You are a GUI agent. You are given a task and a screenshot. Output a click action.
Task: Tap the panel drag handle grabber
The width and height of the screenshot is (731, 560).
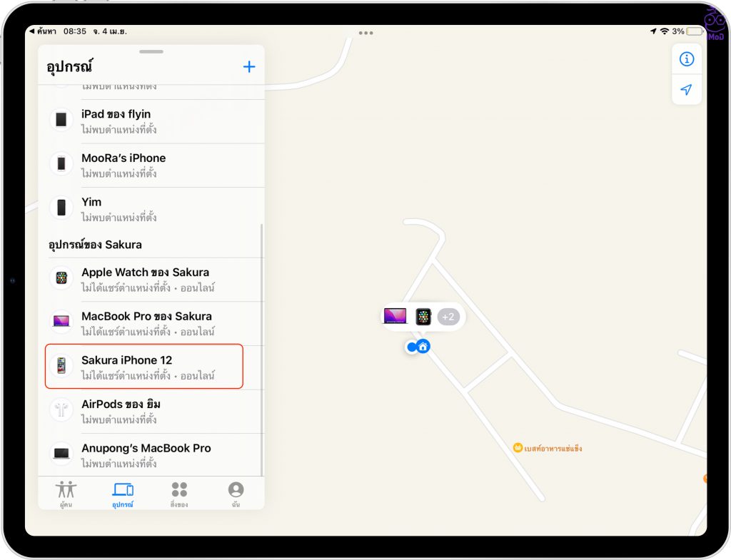(151, 52)
